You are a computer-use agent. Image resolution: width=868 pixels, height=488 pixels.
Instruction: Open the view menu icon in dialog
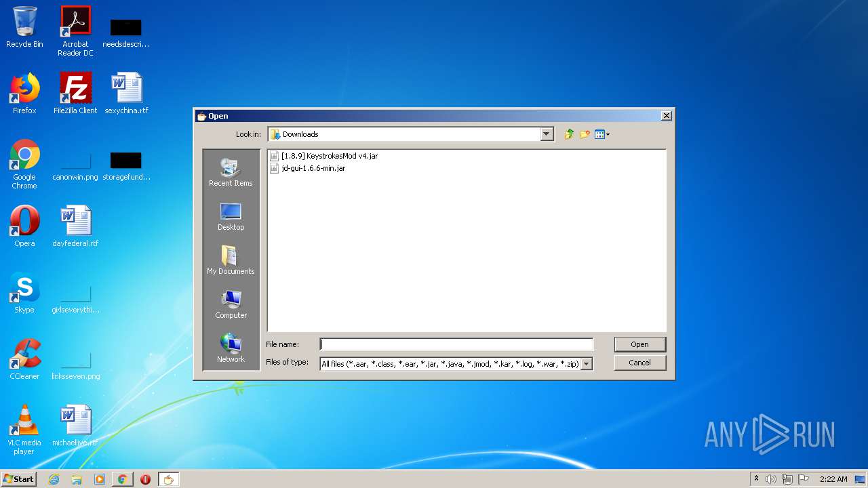click(602, 134)
